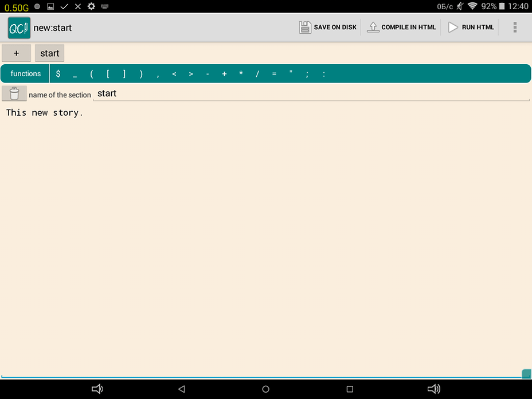Click the Save on Disk button
The width and height of the screenshot is (532, 399).
[x=328, y=27]
